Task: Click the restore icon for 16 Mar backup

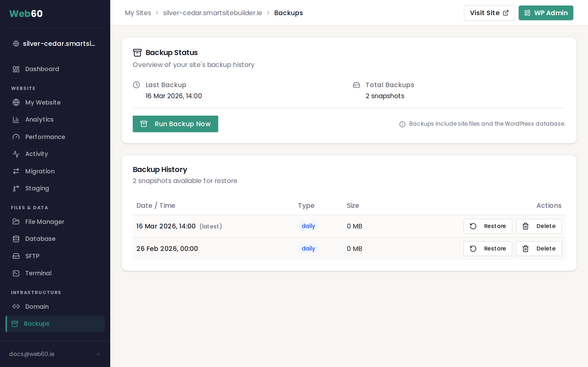Action: click(x=473, y=226)
